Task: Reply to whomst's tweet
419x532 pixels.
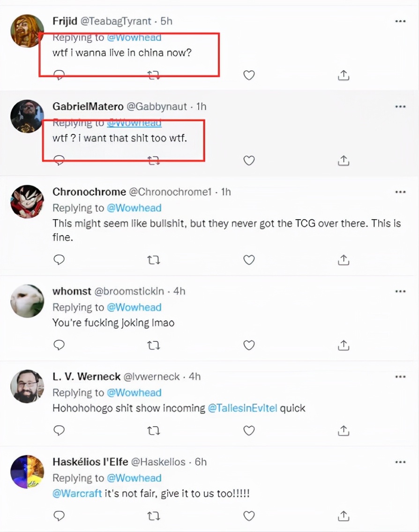Action: click(x=59, y=345)
